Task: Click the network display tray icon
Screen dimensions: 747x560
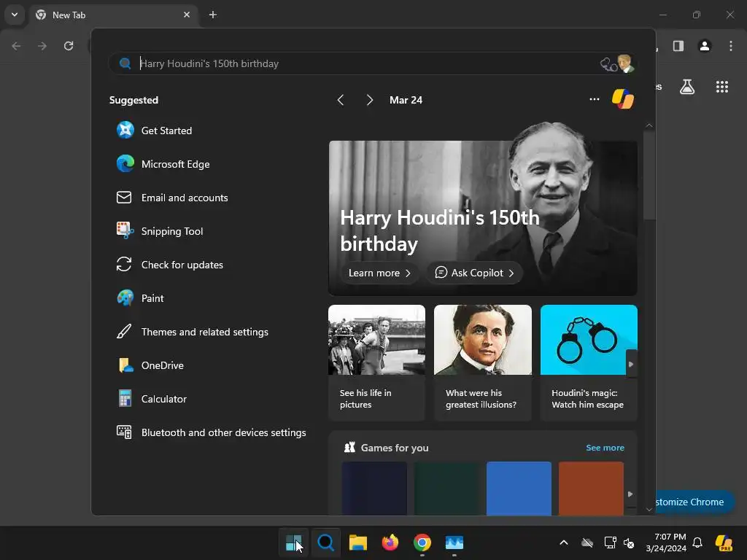Action: (x=610, y=542)
